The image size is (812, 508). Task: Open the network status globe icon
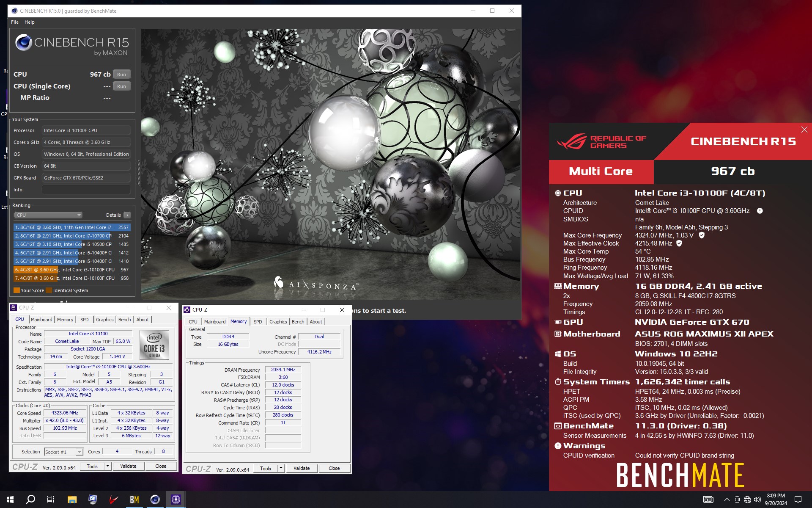pyautogui.click(x=747, y=500)
